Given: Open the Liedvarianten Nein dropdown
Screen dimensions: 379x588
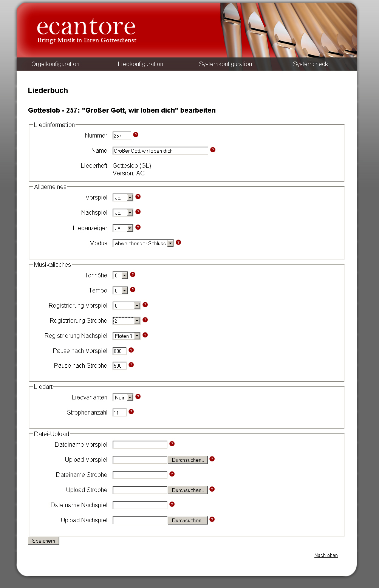Looking at the screenshot, I should pos(123,398).
